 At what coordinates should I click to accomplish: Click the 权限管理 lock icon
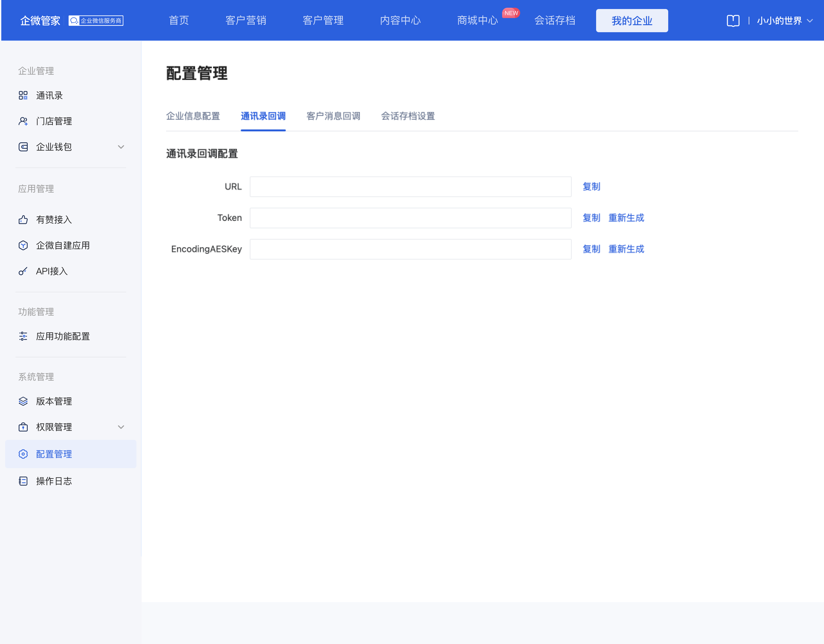pyautogui.click(x=23, y=427)
